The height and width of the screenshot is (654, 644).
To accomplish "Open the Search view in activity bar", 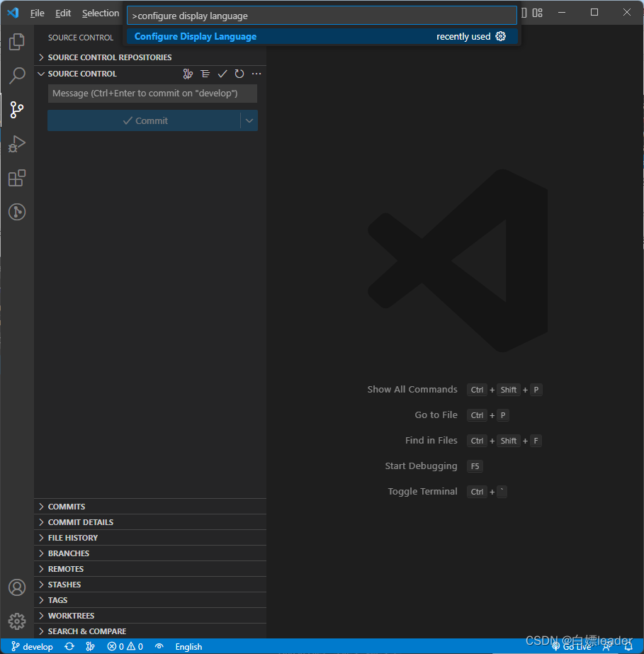I will click(x=17, y=76).
